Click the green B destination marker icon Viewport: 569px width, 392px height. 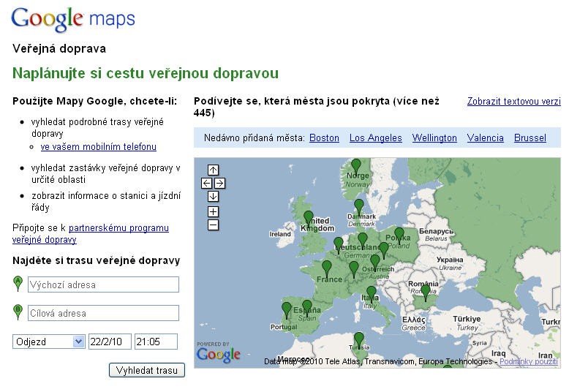[18, 312]
